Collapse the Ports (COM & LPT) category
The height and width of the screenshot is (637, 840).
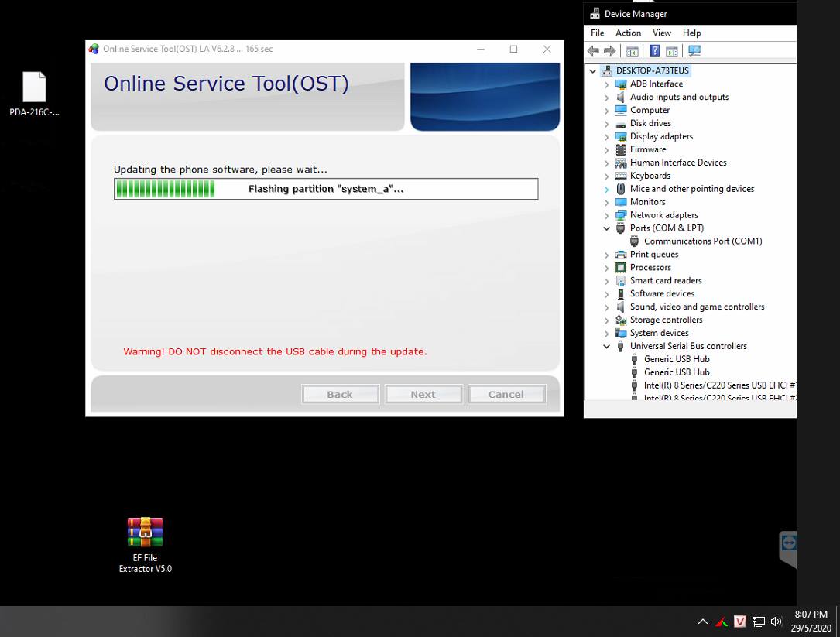click(606, 228)
